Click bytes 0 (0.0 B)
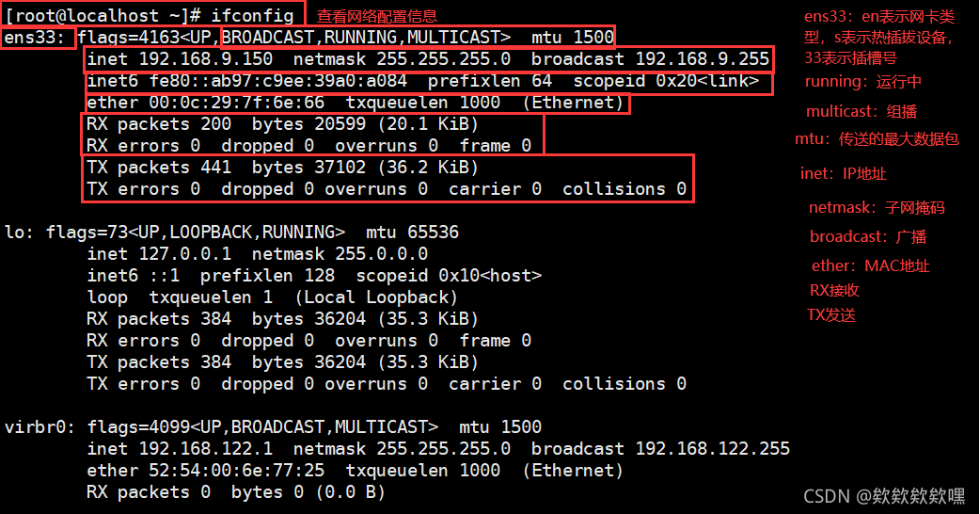 (x=308, y=492)
